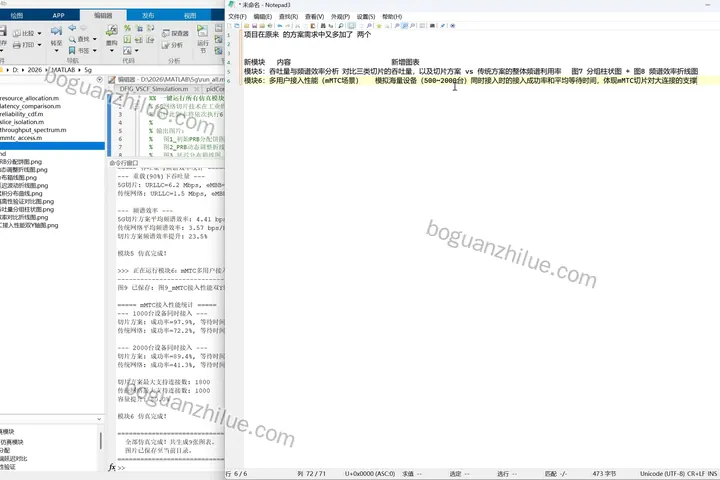Screen dimensions: 720x480
Task: Click Notepad3 cut scissors icon
Action: 298,26
